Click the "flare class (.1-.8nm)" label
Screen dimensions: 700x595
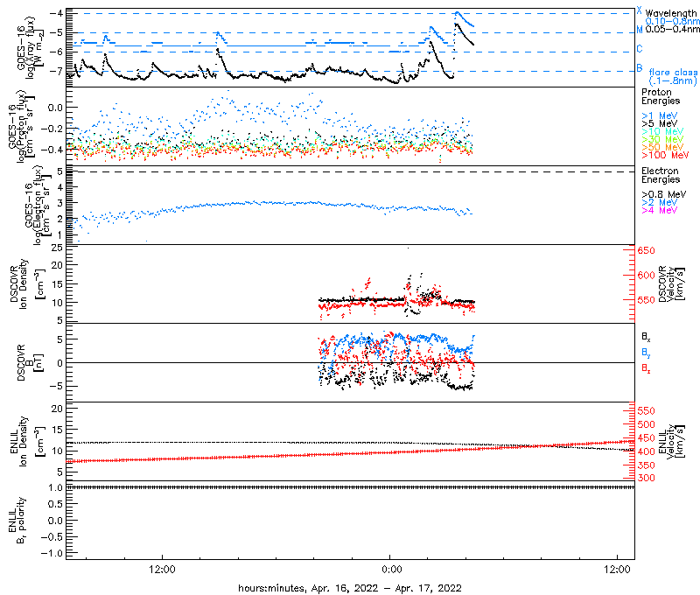coord(673,76)
